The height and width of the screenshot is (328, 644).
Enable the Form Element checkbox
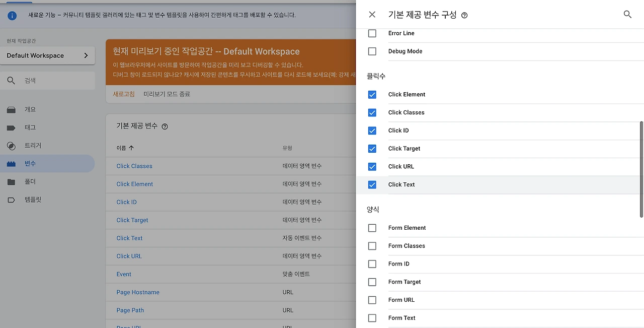tap(372, 228)
